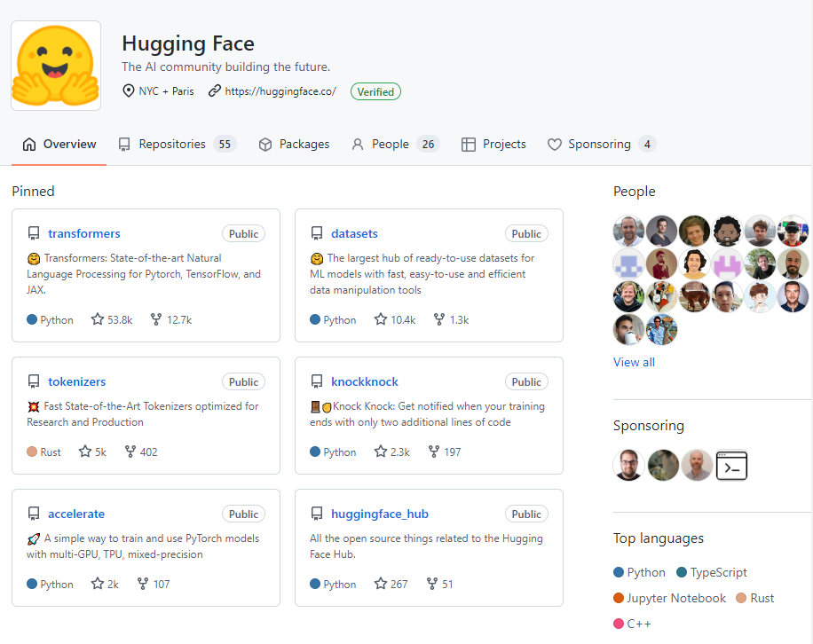Filter by Python in Top languages

point(639,572)
